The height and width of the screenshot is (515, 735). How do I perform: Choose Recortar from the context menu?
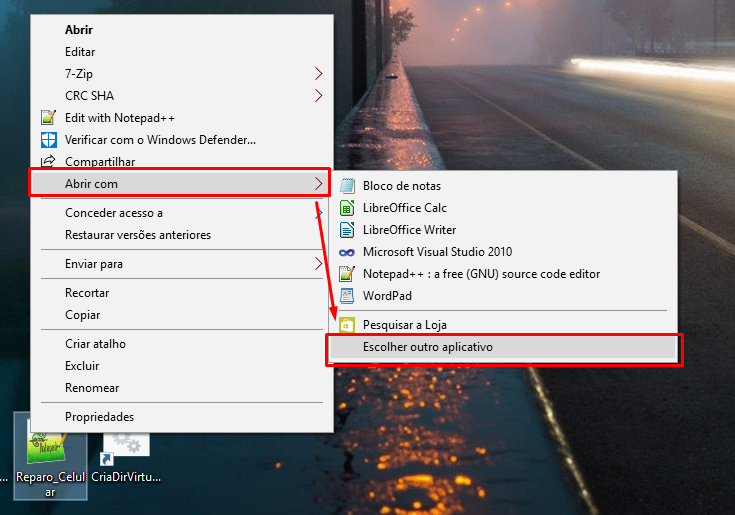coord(182,293)
